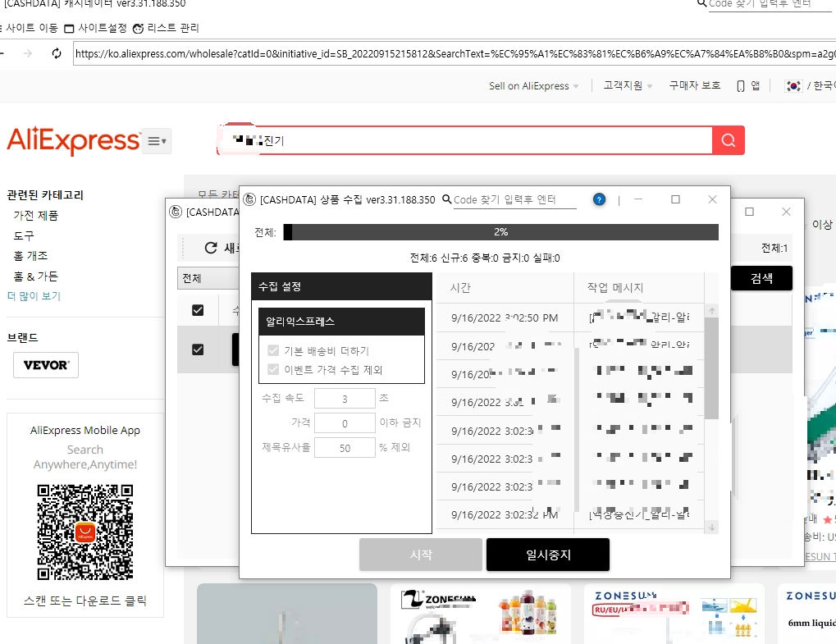Click the AliExpress app QR code
Viewport: 836px width, 644px height.
tap(85, 532)
